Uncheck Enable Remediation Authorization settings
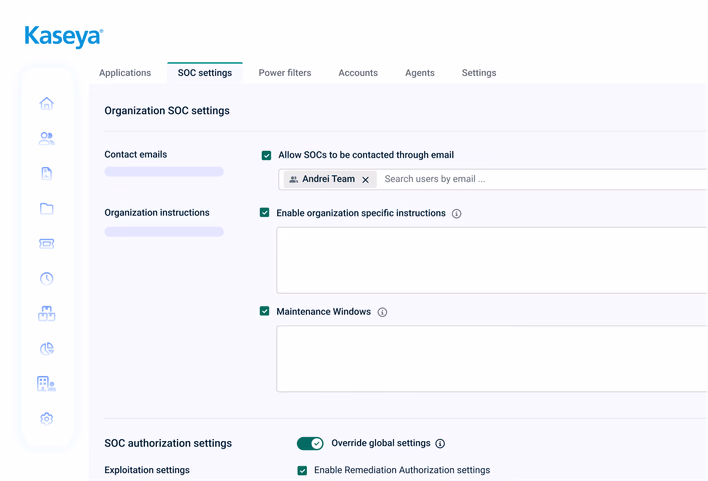 tap(302, 471)
